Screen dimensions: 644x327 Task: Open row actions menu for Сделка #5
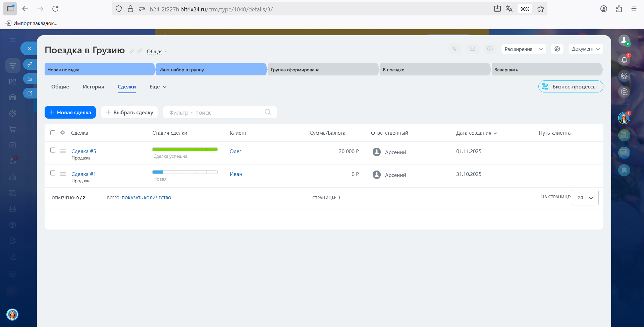point(63,151)
